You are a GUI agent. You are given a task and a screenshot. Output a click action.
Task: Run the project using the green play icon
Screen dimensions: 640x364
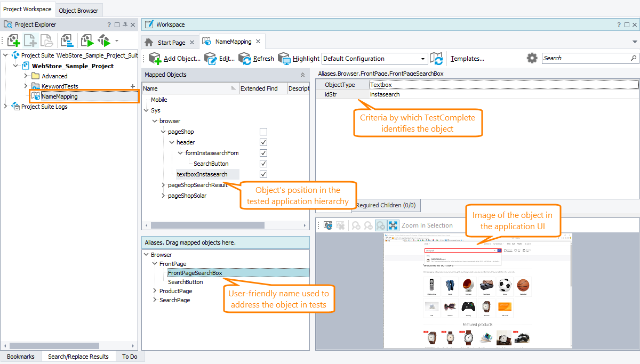coord(87,41)
